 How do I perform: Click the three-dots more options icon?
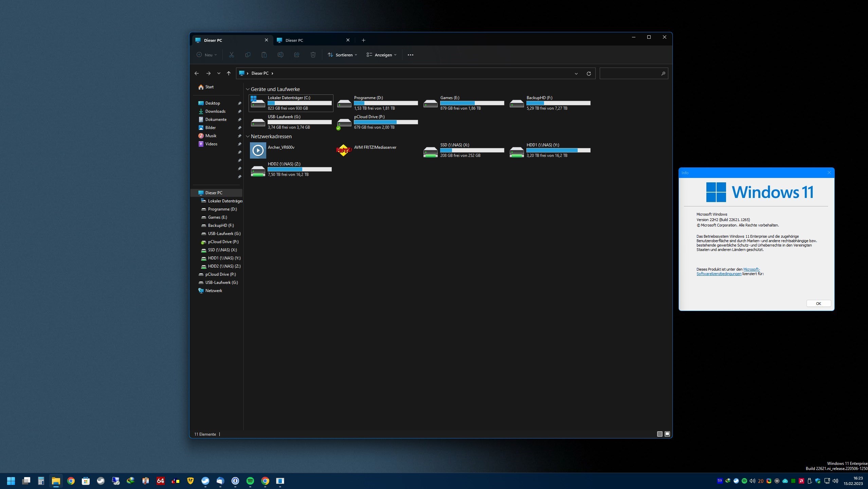(410, 55)
